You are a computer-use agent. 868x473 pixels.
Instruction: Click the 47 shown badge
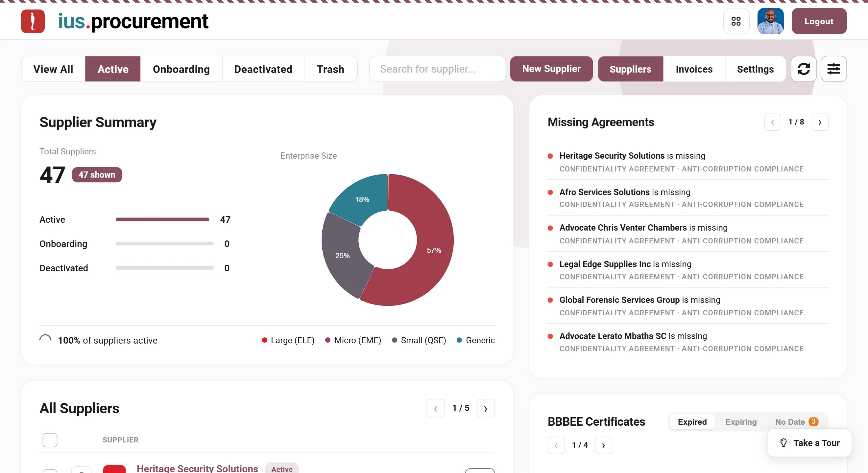coord(97,175)
